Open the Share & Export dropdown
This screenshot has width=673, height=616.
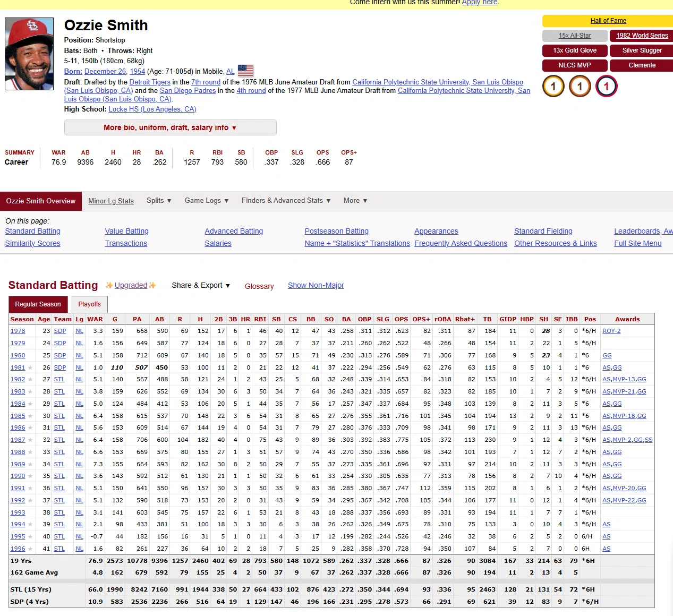tap(201, 285)
